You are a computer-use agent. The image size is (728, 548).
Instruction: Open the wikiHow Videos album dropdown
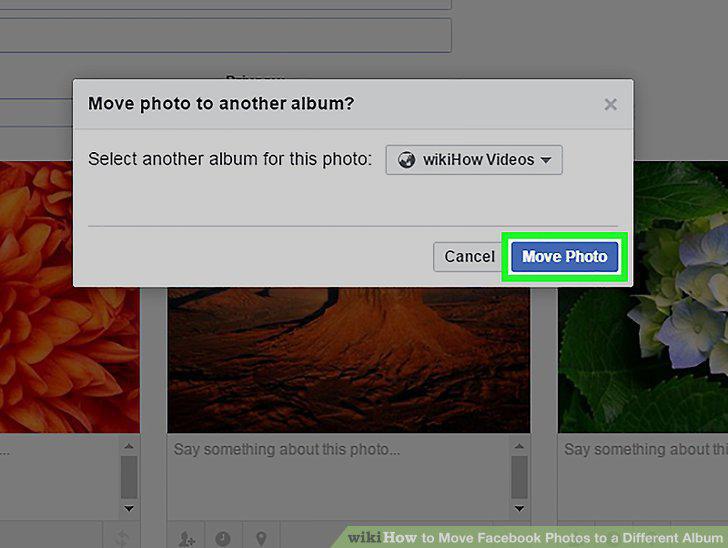[x=474, y=160]
